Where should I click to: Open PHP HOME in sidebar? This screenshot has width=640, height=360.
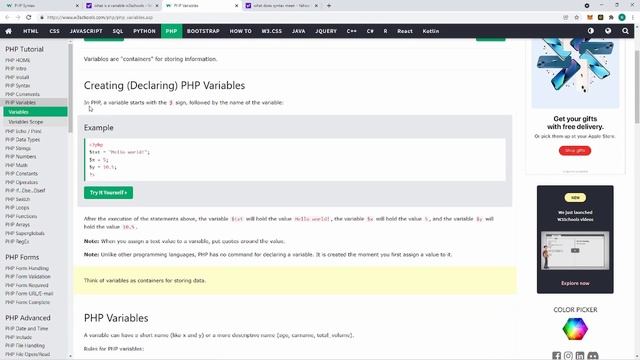tap(18, 60)
